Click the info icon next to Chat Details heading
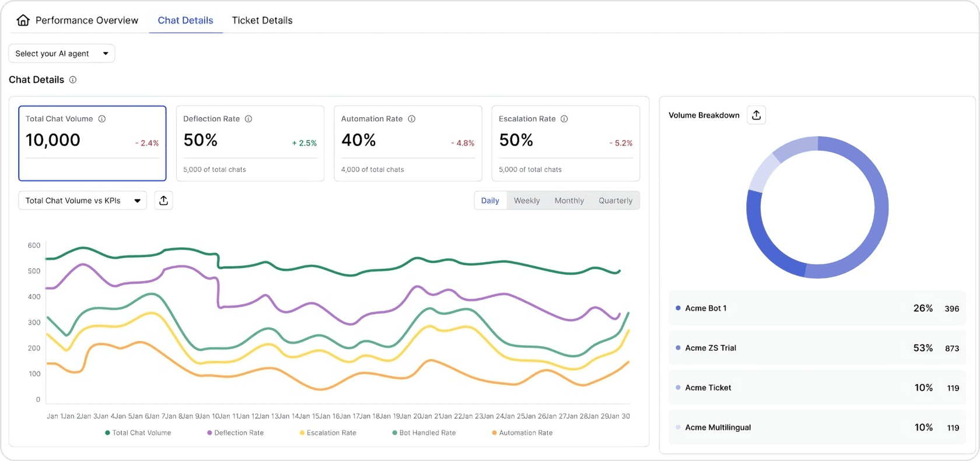 73,80
